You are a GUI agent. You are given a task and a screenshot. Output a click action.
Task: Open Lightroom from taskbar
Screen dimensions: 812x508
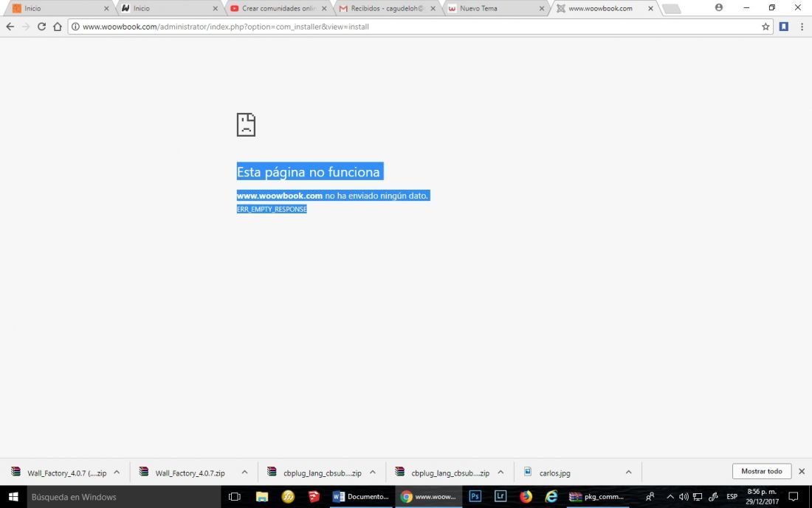(500, 497)
